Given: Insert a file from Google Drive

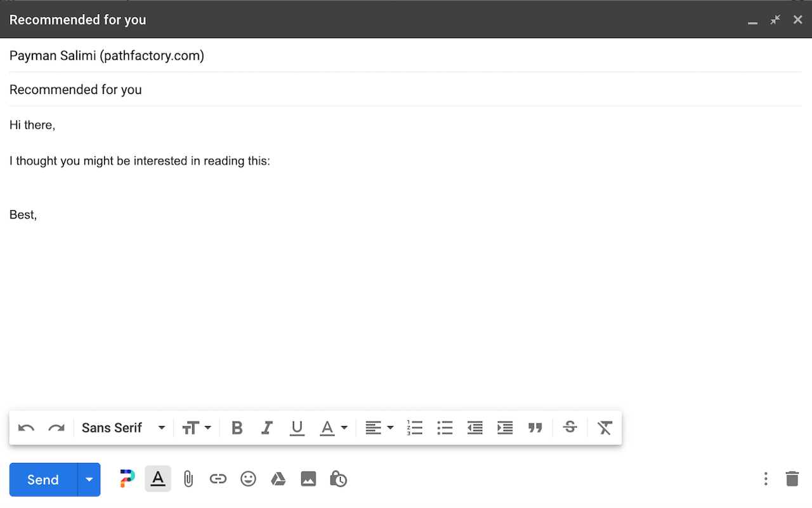Looking at the screenshot, I should (278, 479).
